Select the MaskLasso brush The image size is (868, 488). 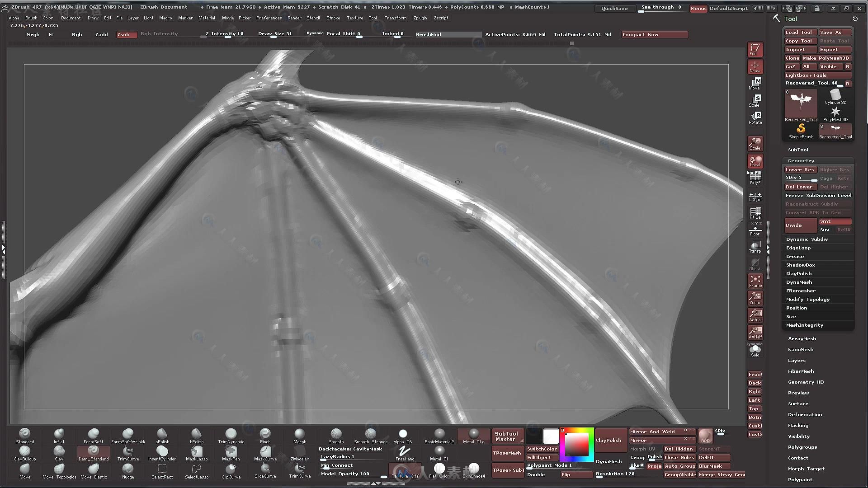pyautogui.click(x=197, y=453)
